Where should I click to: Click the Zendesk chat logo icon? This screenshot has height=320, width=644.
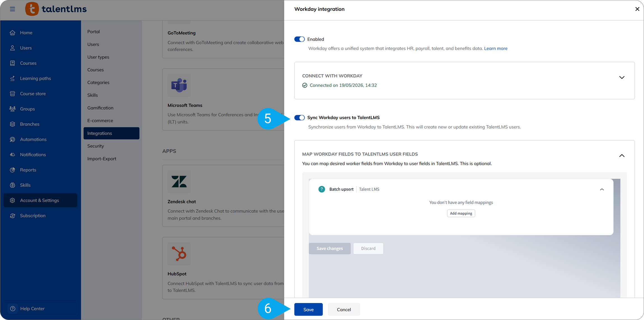click(179, 181)
